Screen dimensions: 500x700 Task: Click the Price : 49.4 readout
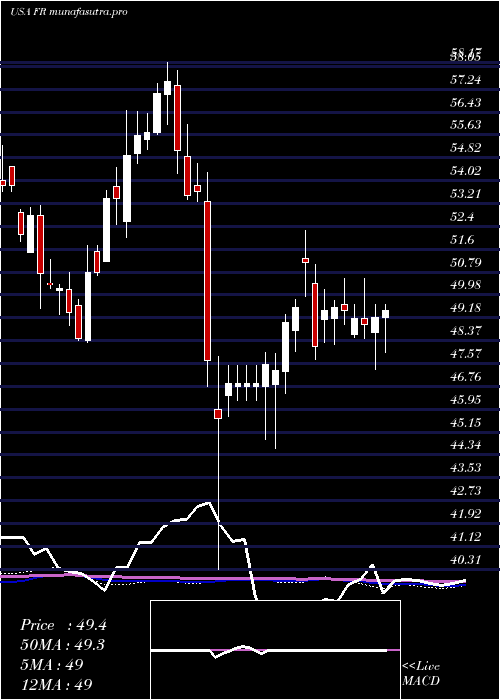pyautogui.click(x=63, y=625)
